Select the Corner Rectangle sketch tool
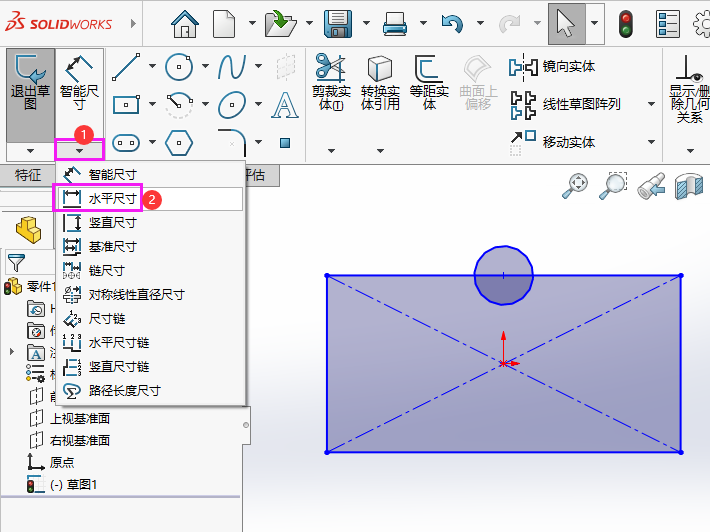Viewport: 710px width, 532px height. point(126,105)
